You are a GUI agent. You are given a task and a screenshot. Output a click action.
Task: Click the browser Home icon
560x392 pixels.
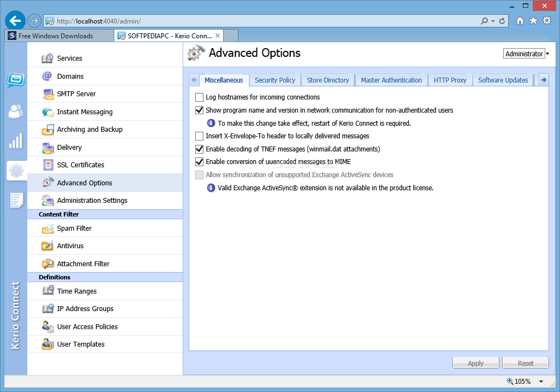click(x=520, y=21)
